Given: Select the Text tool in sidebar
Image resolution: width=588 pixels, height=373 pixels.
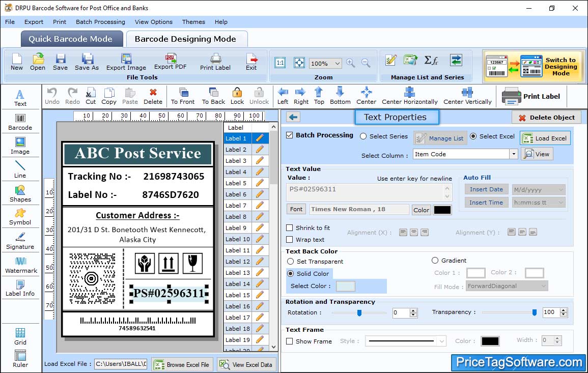Looking at the screenshot, I should (20, 98).
